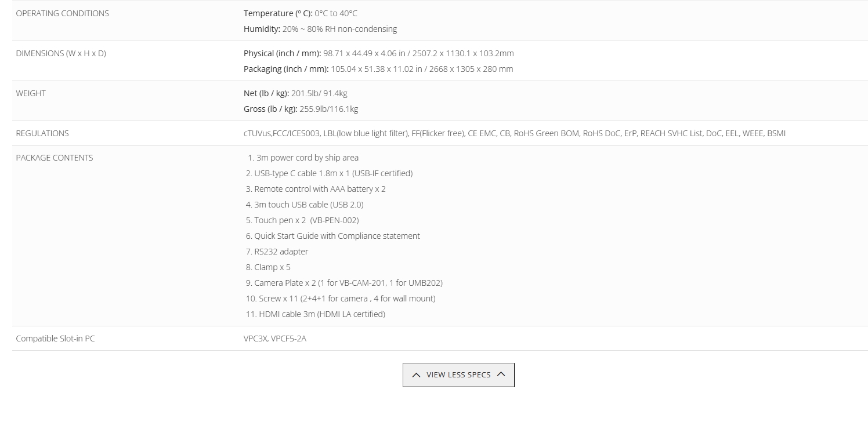Image resolution: width=868 pixels, height=433 pixels.
Task: Click the PACKAGE CONTENTS row label
Action: tap(55, 158)
